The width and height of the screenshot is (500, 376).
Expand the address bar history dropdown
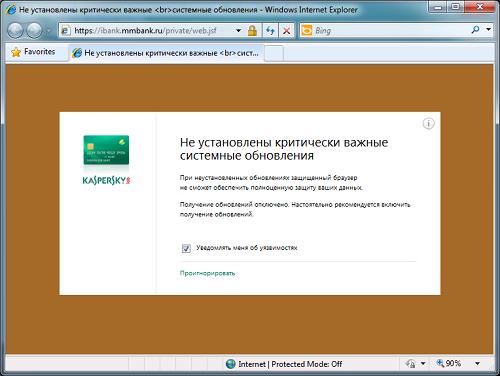coord(238,31)
